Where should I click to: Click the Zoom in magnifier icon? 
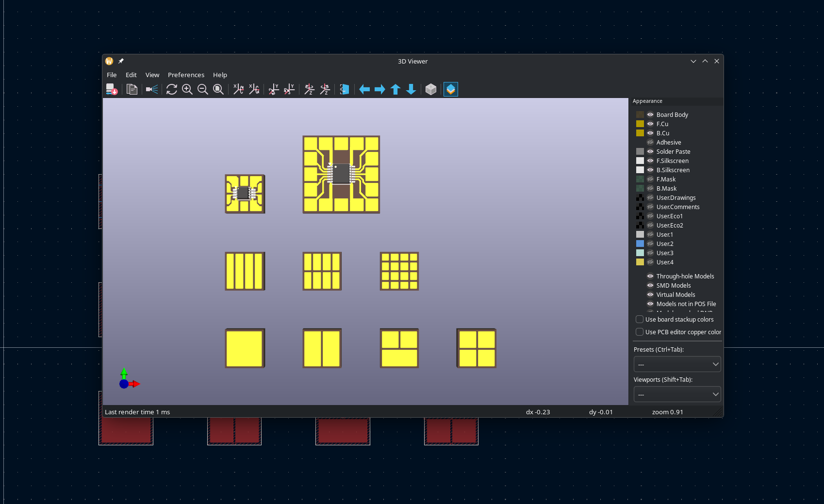click(187, 89)
